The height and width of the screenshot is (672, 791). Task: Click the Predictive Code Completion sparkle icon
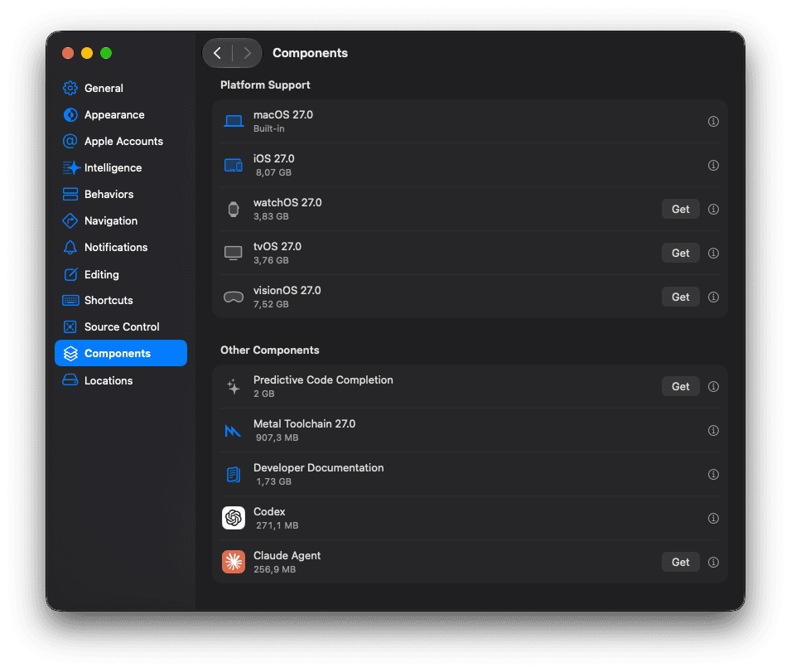click(233, 386)
